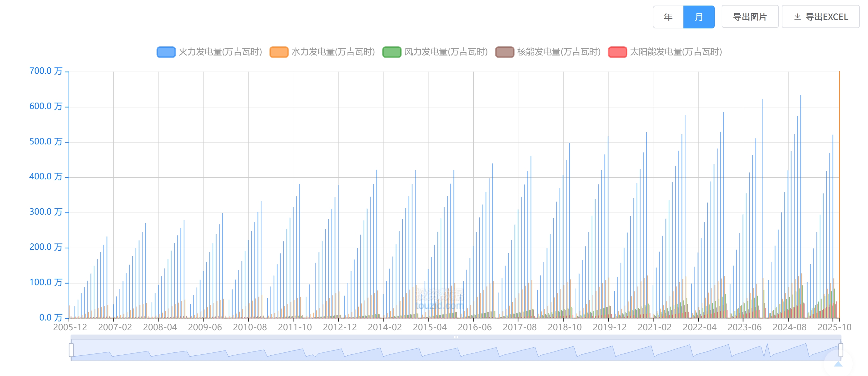Click the 700.0 万 y-axis label
The height and width of the screenshot is (376, 868).
click(46, 71)
